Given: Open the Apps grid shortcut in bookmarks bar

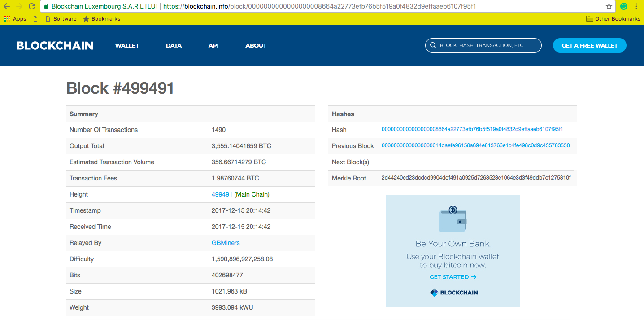Looking at the screenshot, I should pyautogui.click(x=15, y=19).
